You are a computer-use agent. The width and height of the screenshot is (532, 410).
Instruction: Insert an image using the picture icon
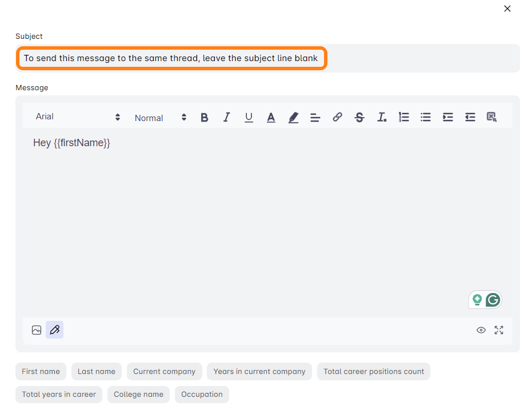point(37,330)
